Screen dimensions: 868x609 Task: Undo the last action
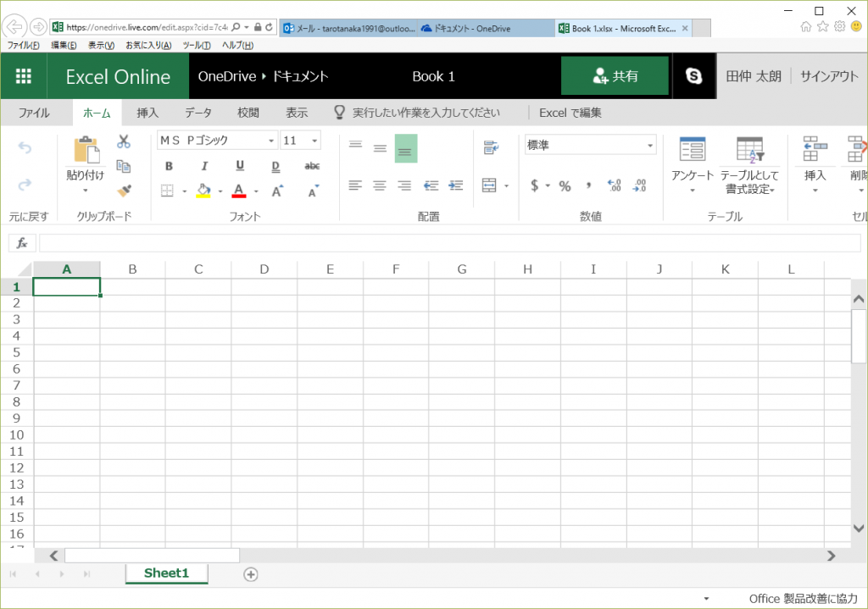pyautogui.click(x=25, y=147)
